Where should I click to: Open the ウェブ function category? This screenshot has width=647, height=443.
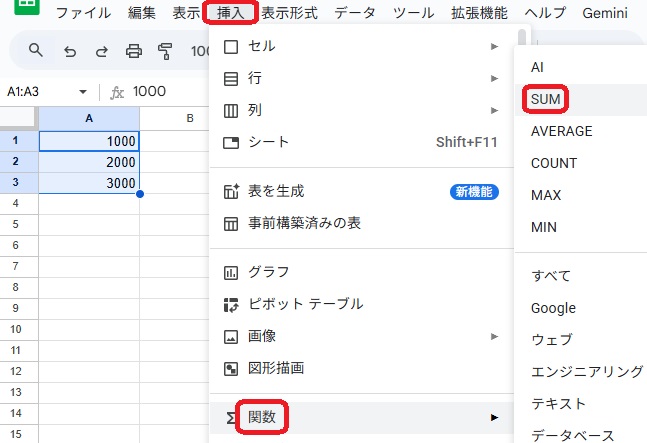pos(581,340)
